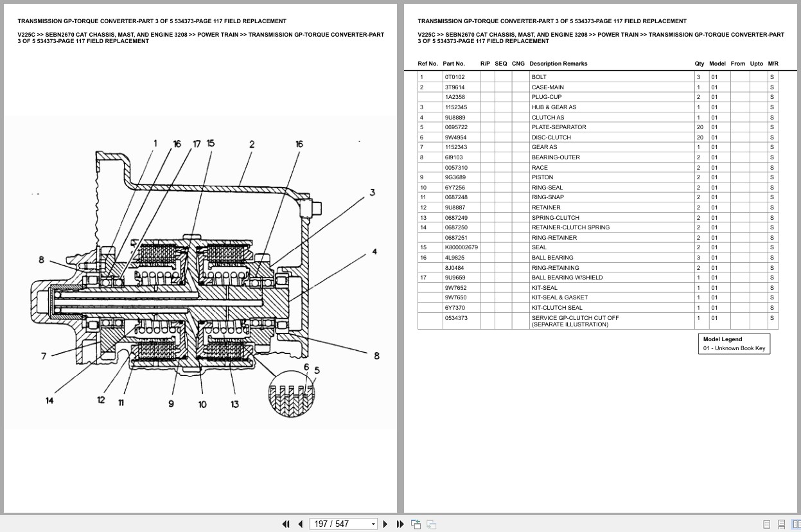Click the go to previous view icon
Viewport: 801px width, 532px height.
(x=416, y=524)
